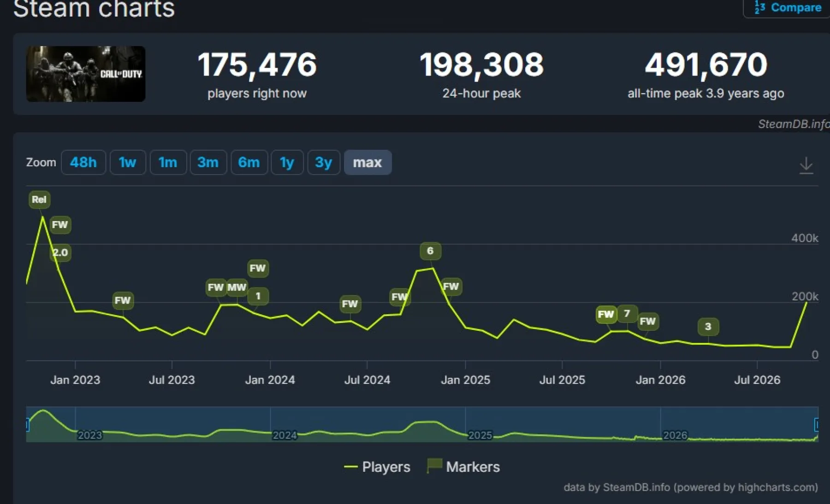
Task: Click the marker labeled 7
Action: (x=627, y=314)
